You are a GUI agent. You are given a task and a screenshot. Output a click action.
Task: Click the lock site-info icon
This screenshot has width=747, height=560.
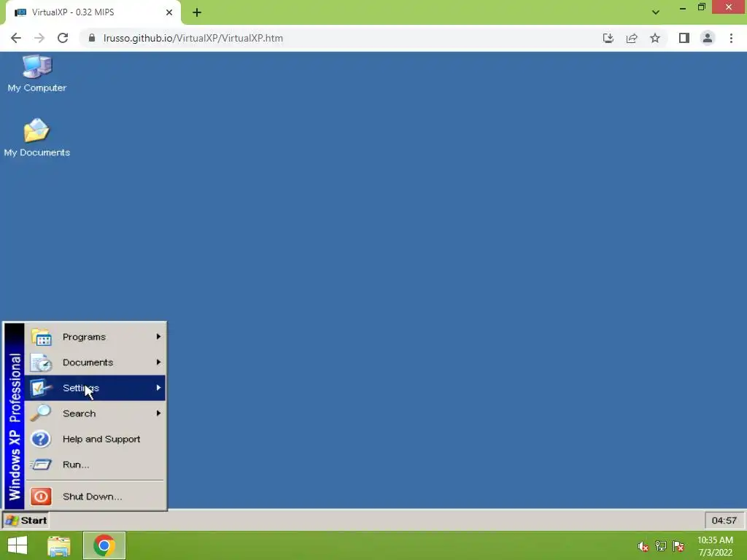pyautogui.click(x=92, y=38)
